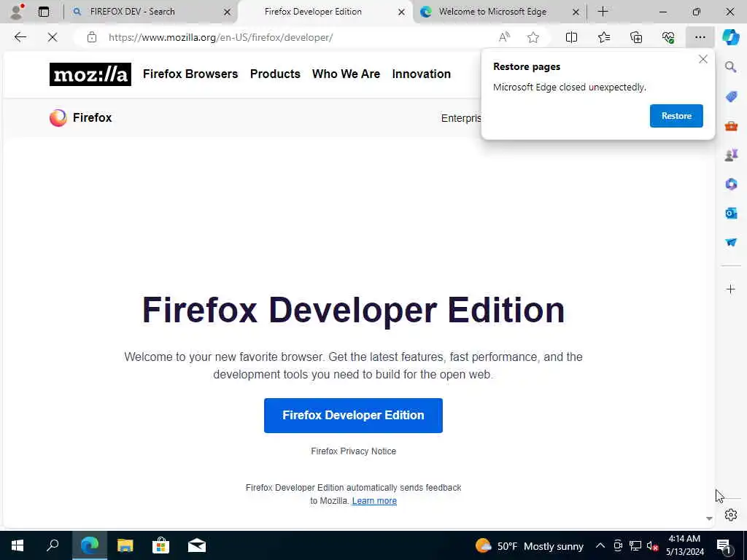Open Copilot in the sidebar
The height and width of the screenshot is (560, 747).
(x=731, y=37)
